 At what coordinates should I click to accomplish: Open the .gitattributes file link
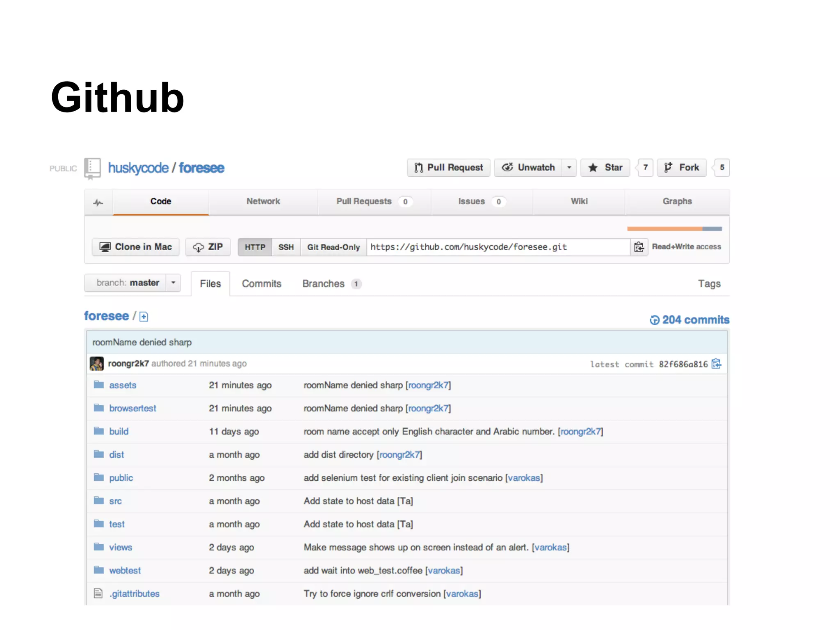[134, 594]
